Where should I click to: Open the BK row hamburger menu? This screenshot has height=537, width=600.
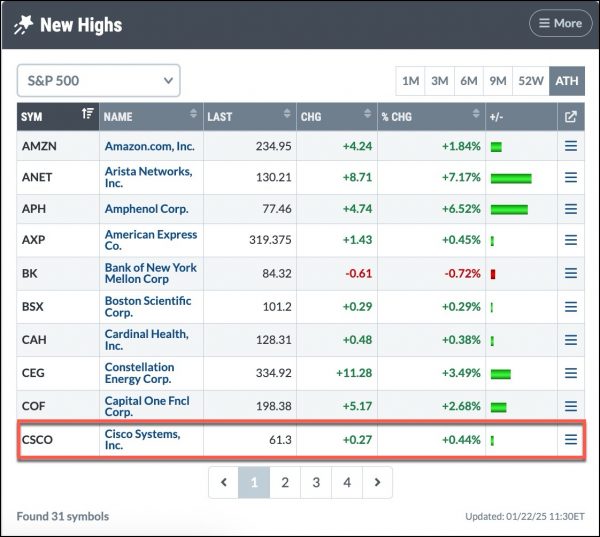click(571, 273)
